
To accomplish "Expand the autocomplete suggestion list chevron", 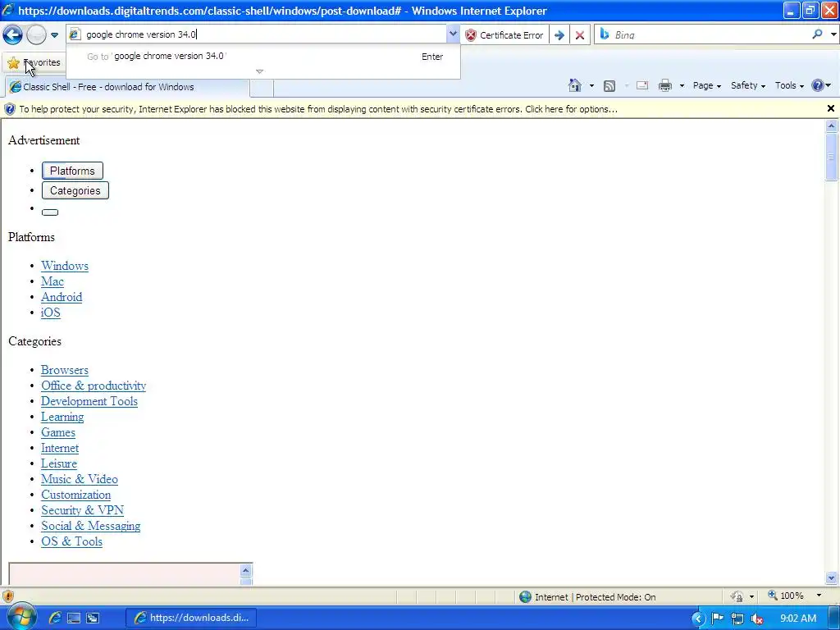I will coord(260,71).
